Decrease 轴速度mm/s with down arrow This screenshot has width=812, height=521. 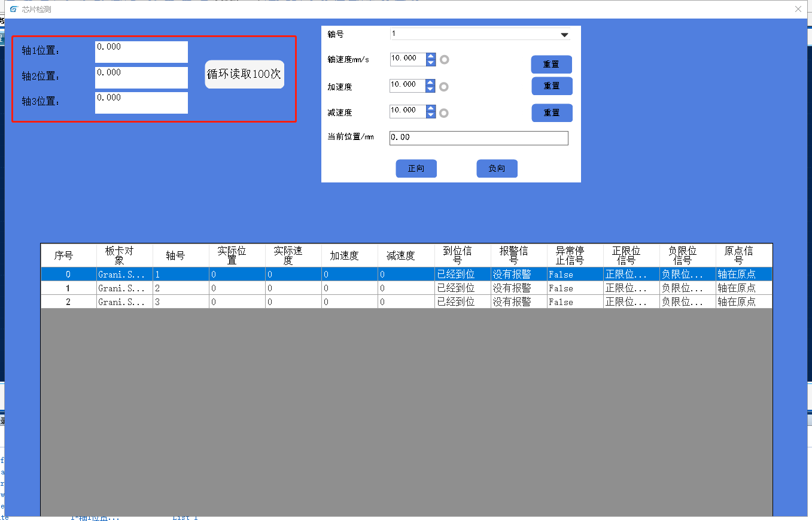click(431, 63)
